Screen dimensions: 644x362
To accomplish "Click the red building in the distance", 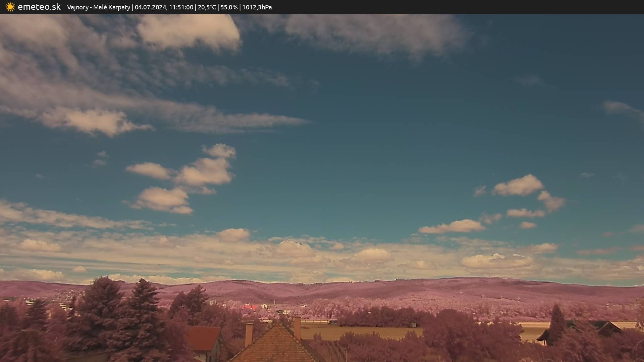I will click(251, 307).
